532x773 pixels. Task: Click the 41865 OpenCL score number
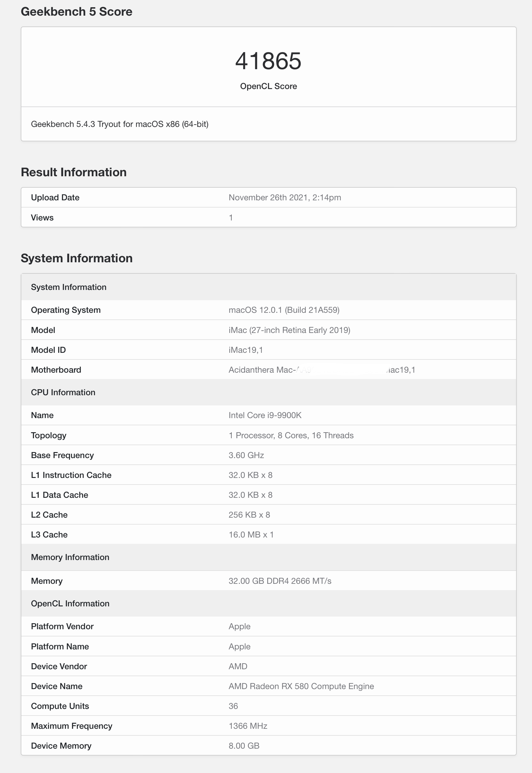tap(268, 61)
